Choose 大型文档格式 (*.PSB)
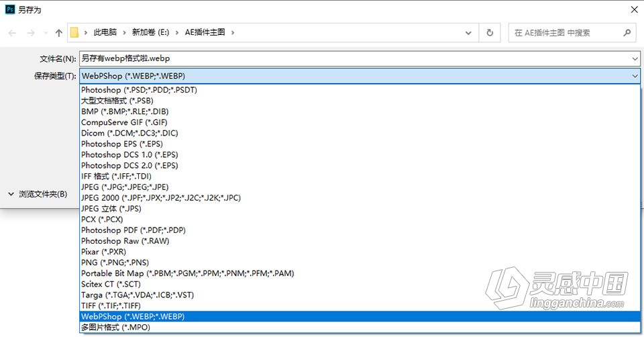 360,101
